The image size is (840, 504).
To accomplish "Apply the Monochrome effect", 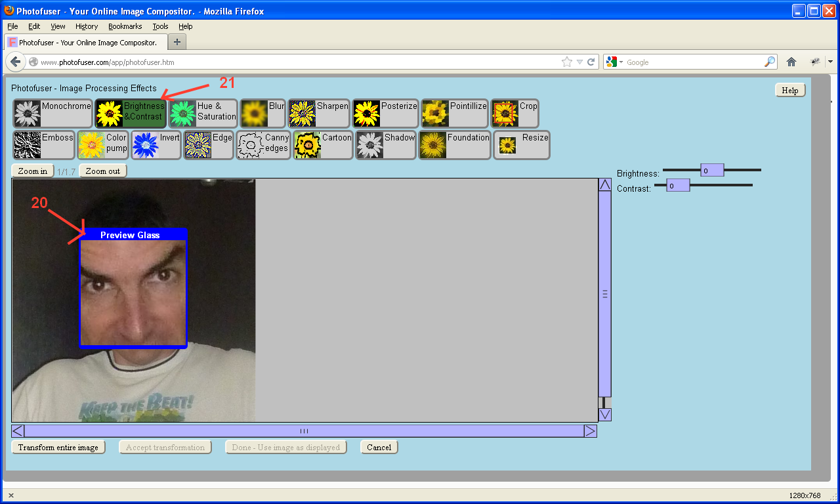I will (x=52, y=114).
